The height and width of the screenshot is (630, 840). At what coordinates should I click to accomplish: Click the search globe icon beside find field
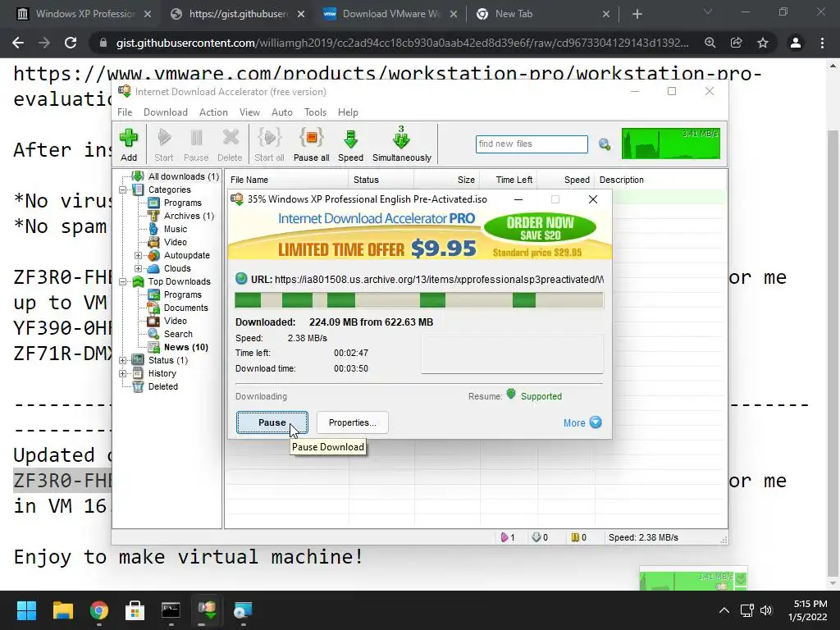coord(605,144)
